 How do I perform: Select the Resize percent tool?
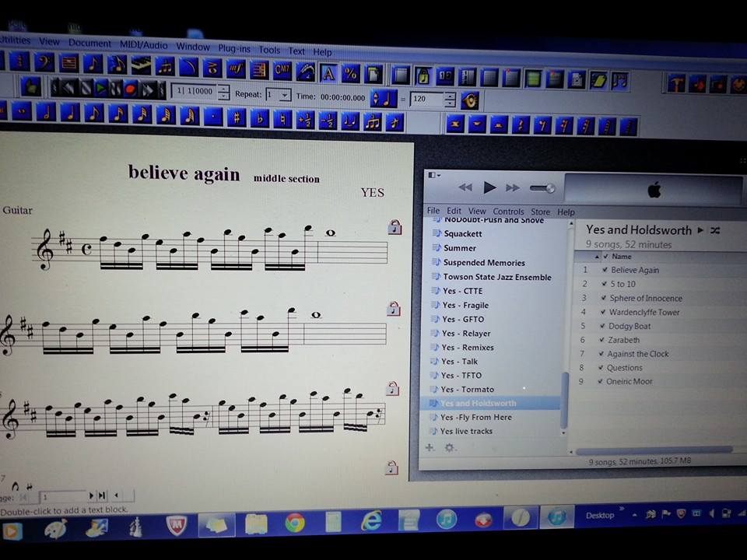[351, 74]
